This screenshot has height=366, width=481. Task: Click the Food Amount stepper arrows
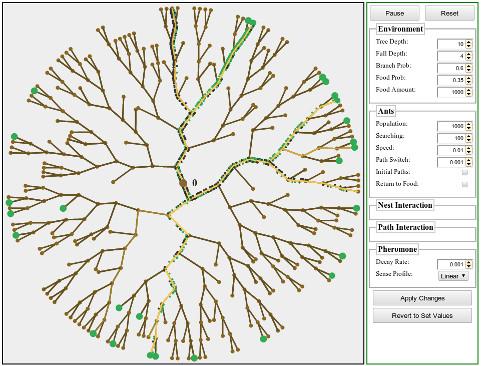[x=469, y=92]
